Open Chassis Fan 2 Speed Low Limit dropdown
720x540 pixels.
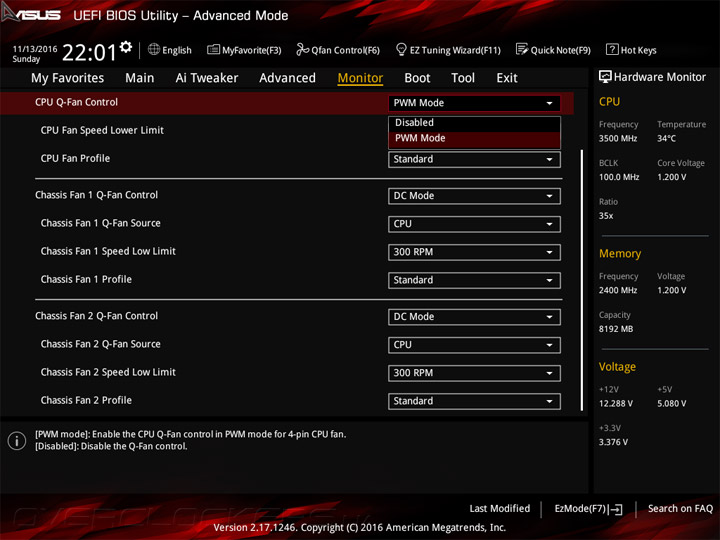pyautogui.click(x=474, y=373)
